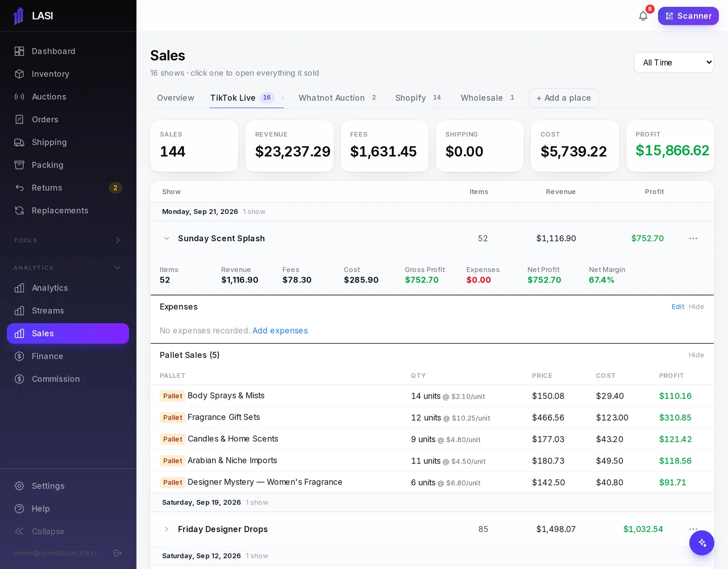Open more options for Sunday Scent Splash
Screen dimensions: 728x569
click(x=693, y=239)
